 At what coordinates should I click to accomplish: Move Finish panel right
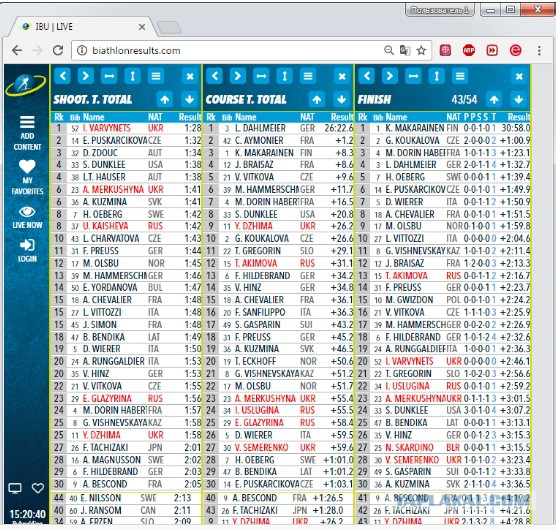(390, 76)
